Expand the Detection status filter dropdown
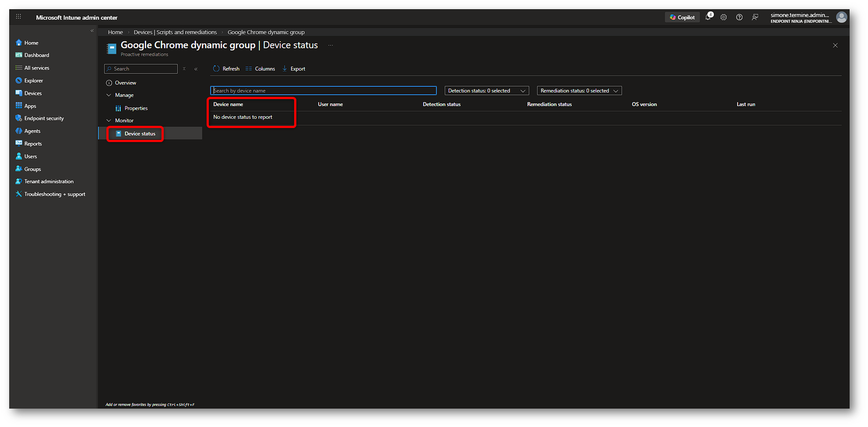This screenshot has width=868, height=427. pyautogui.click(x=486, y=91)
